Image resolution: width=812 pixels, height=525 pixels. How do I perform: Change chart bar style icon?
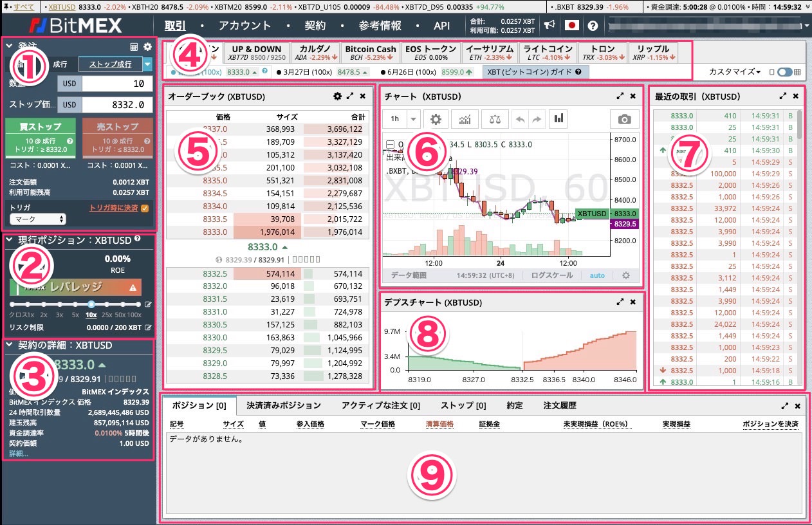[x=558, y=119]
